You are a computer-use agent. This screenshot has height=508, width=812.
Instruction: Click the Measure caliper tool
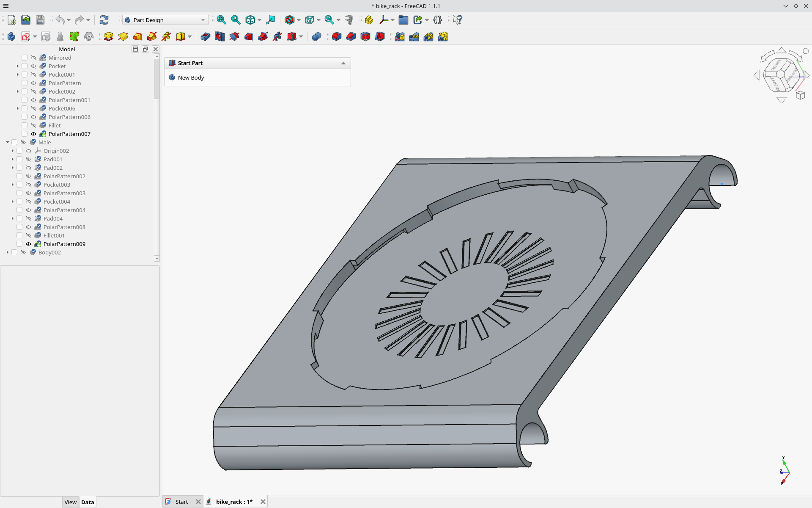pyautogui.click(x=349, y=20)
